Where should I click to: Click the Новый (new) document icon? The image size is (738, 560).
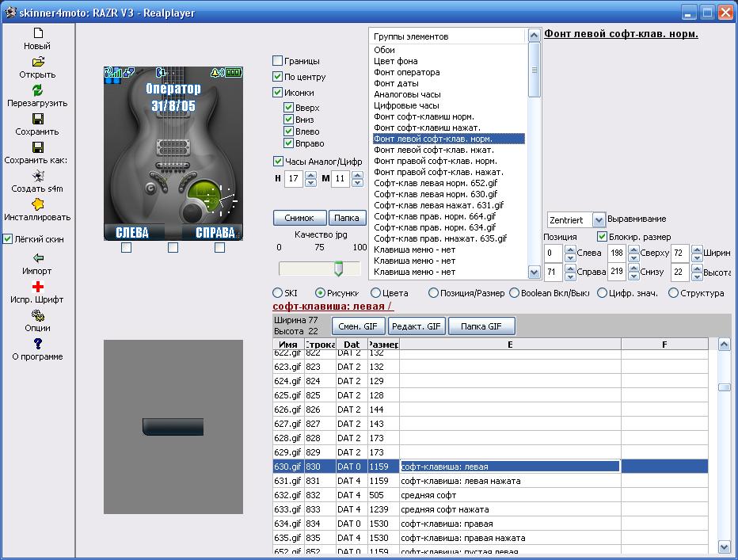click(38, 33)
